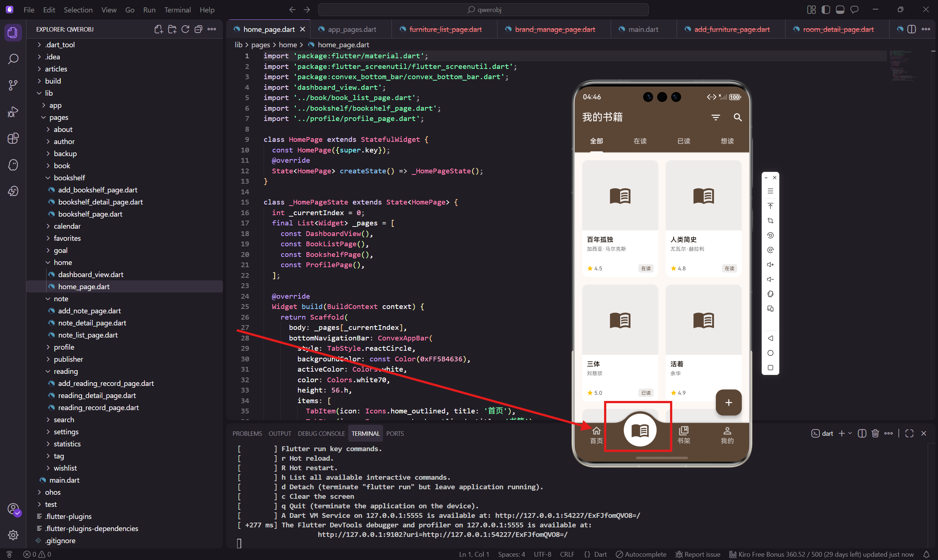The image size is (938, 560).
Task: Open the Source Control view
Action: click(x=13, y=85)
